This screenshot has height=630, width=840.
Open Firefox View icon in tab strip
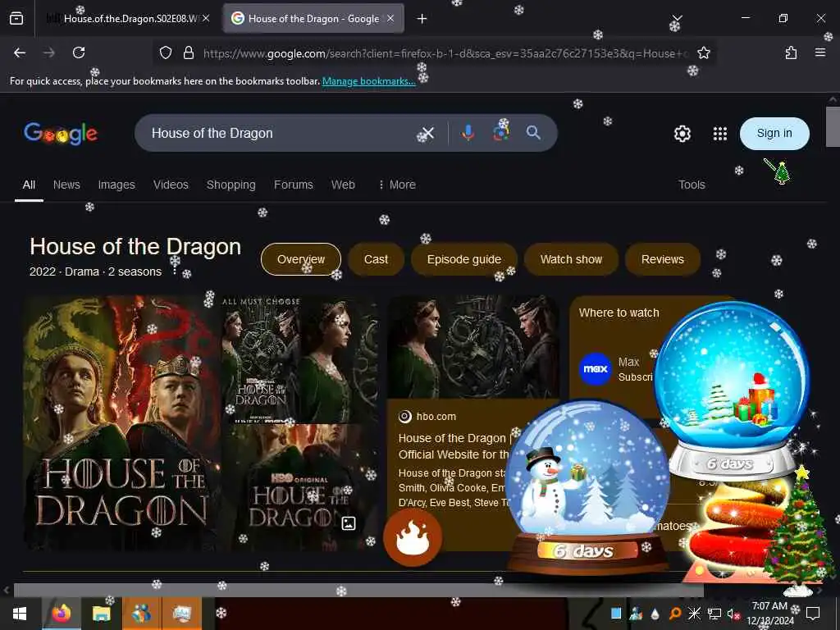click(16, 19)
